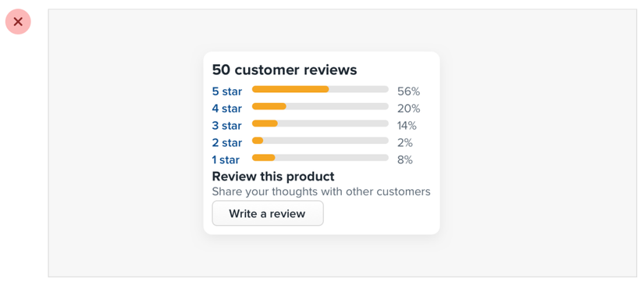The image size is (644, 286).
Task: Open the 5 star reviews link
Action: tap(227, 91)
